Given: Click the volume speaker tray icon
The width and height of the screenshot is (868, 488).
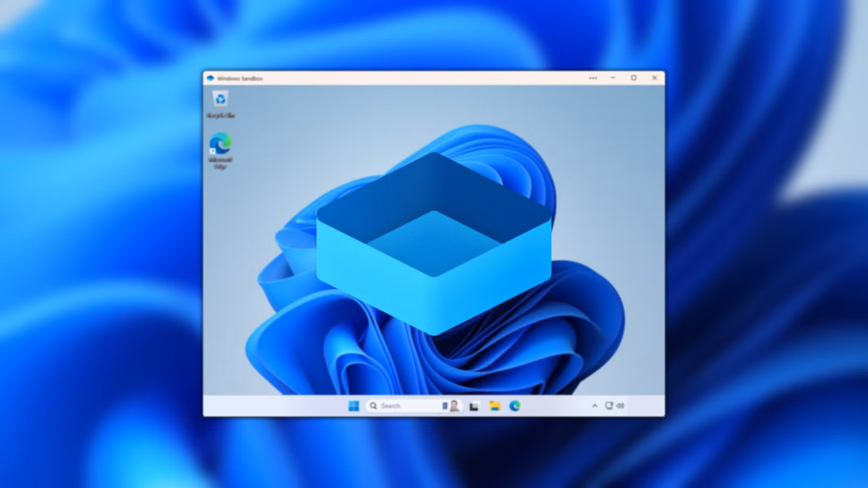Looking at the screenshot, I should pos(620,406).
